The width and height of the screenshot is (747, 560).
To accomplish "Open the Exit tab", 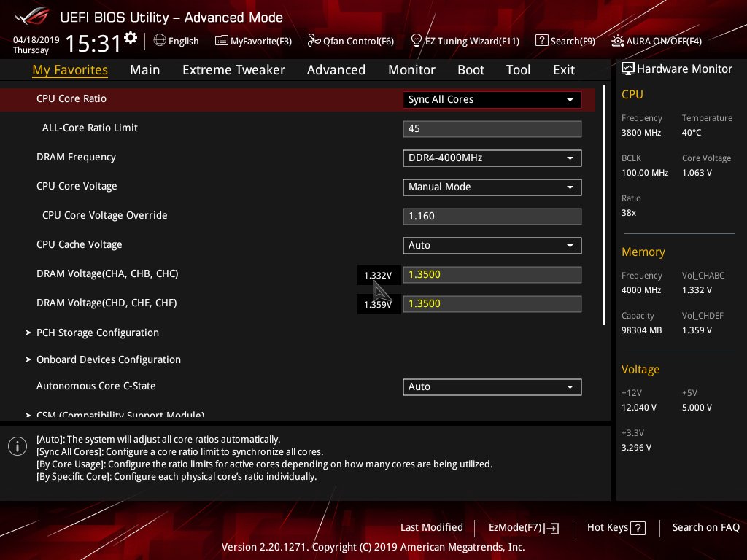I will (564, 70).
